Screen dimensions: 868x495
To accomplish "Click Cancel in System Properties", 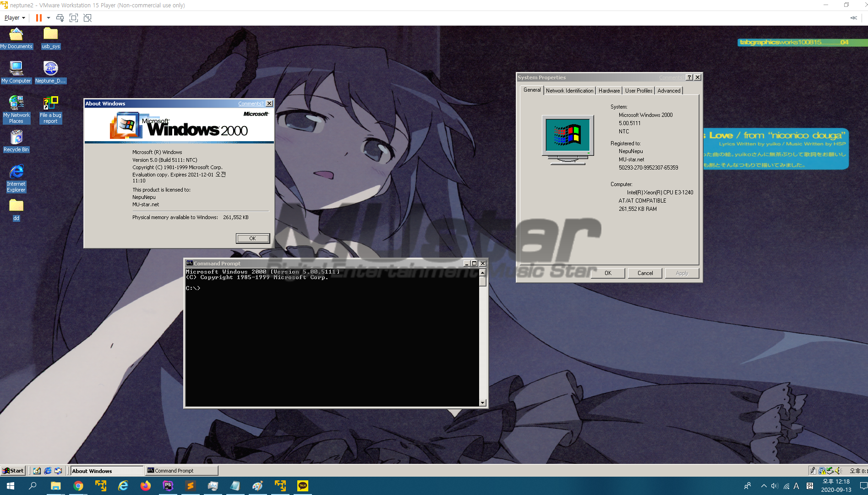I will click(645, 273).
